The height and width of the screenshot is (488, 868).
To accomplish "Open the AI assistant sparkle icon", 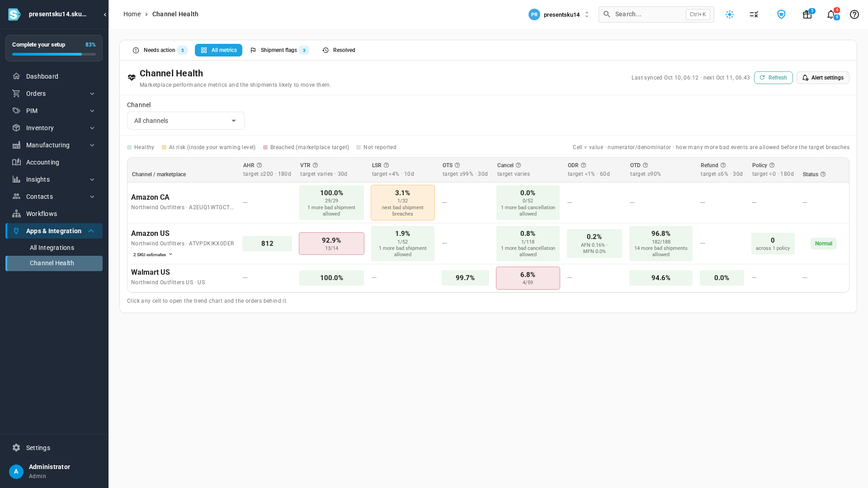I will [x=730, y=14].
